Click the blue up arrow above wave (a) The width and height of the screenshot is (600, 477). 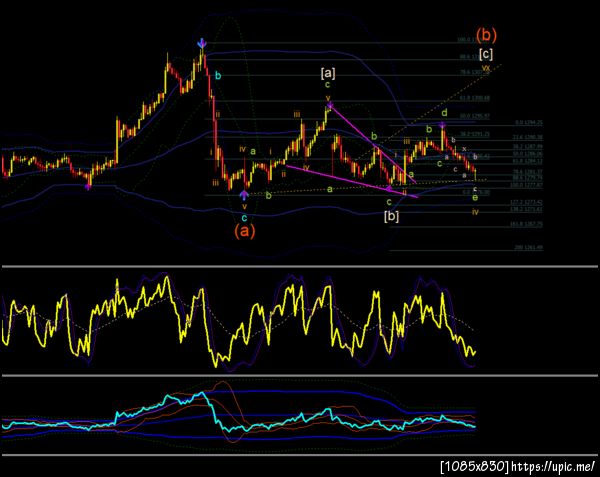tap(244, 195)
